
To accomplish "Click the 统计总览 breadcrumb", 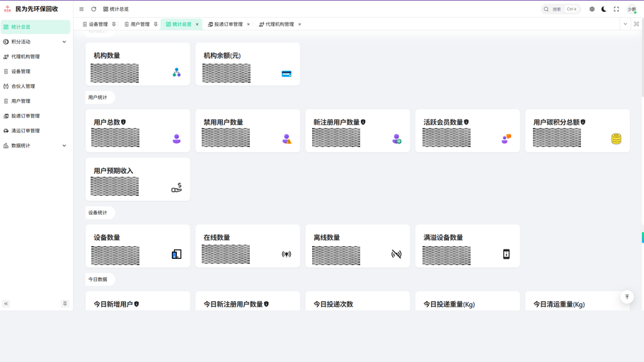I will (x=116, y=9).
